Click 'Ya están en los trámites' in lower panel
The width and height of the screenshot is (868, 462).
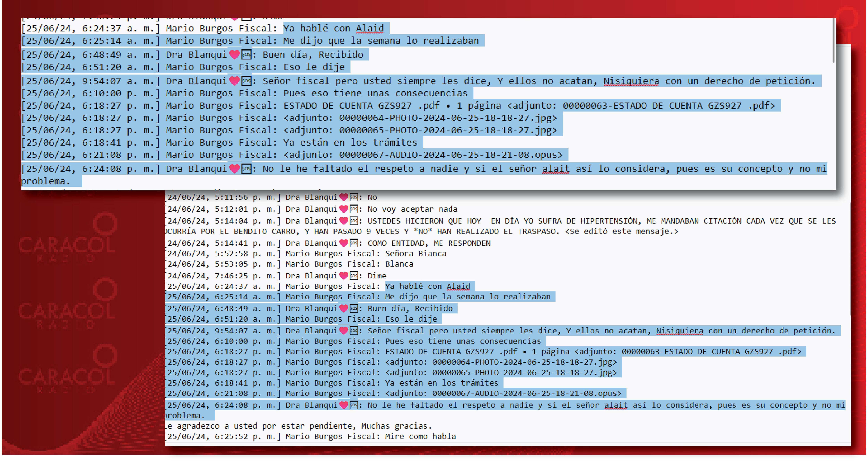click(441, 383)
